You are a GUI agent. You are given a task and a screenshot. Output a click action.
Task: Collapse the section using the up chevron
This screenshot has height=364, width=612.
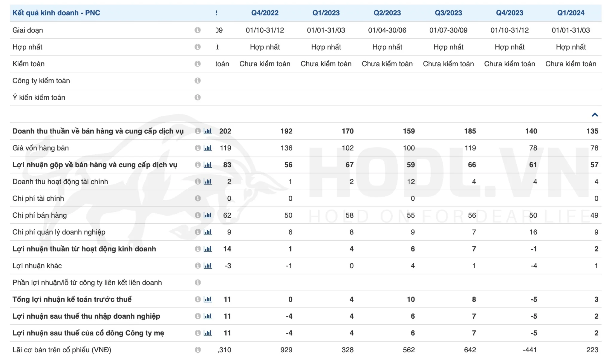click(x=595, y=115)
